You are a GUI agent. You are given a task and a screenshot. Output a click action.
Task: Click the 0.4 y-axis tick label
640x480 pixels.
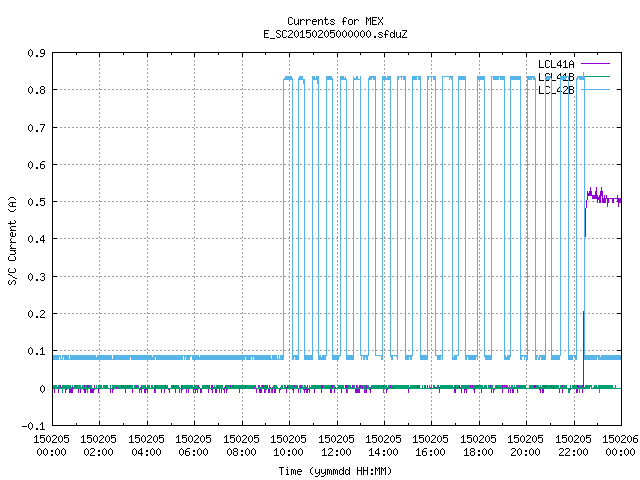pyautogui.click(x=36, y=239)
